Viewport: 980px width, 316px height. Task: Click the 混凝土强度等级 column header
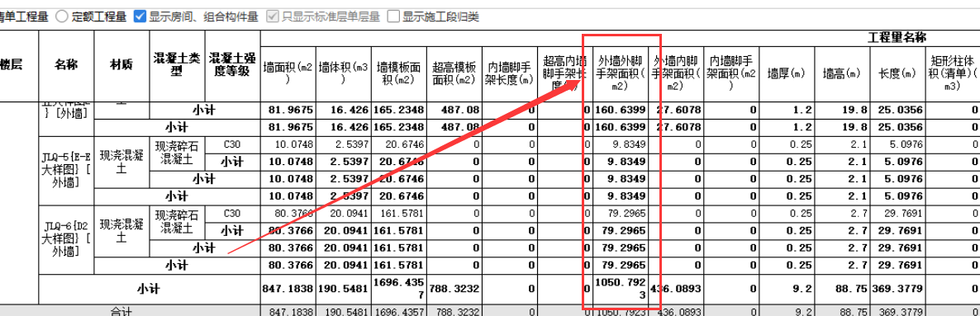[233, 64]
